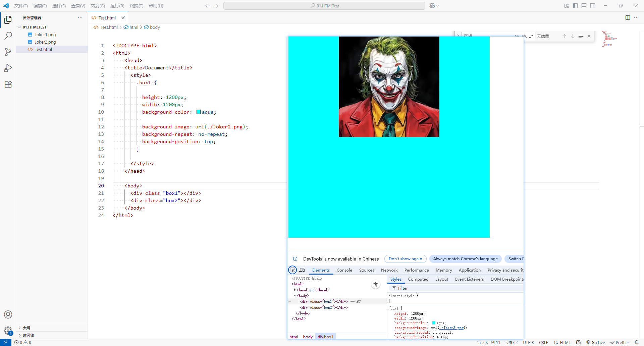The width and height of the screenshot is (644, 346).
Task: Click find in selection icon
Action: coord(581,36)
